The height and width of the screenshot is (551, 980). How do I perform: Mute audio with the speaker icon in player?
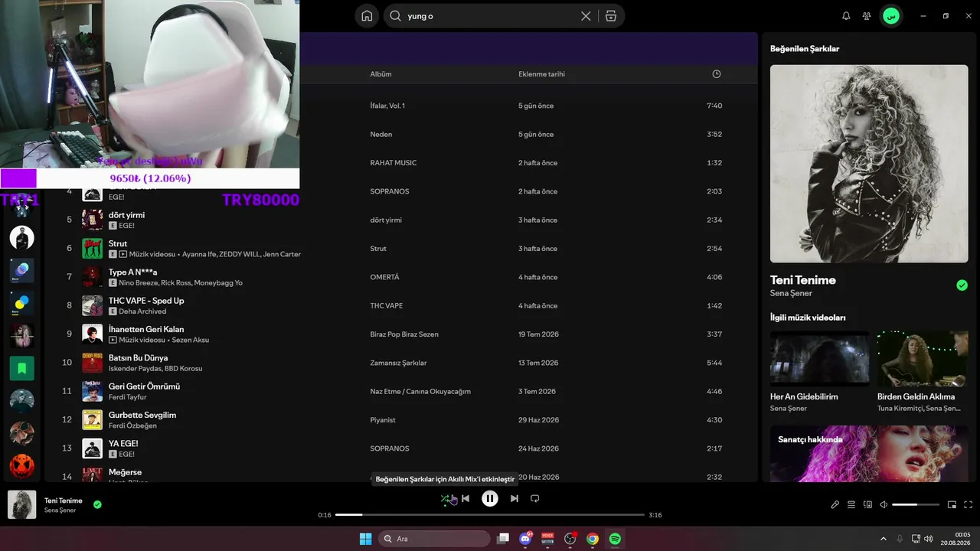click(x=884, y=505)
